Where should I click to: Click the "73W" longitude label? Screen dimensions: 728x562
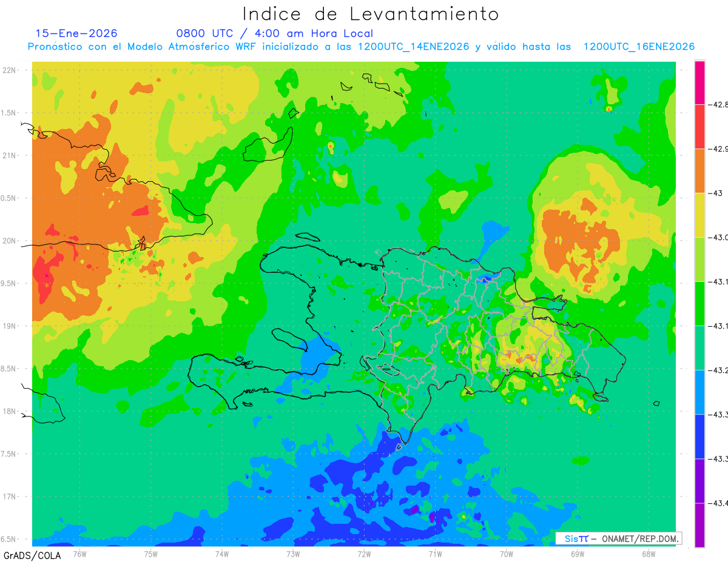[293, 554]
